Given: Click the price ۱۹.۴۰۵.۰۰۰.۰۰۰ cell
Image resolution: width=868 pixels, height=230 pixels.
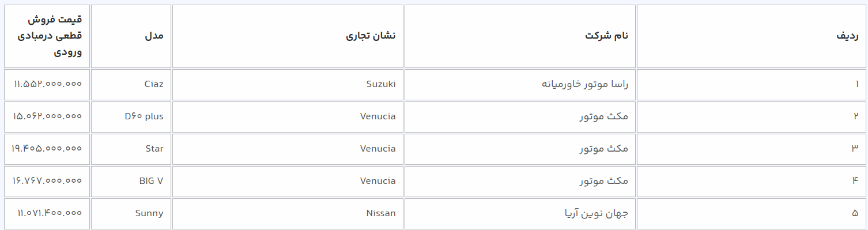Looking at the screenshot, I should (47, 149).
